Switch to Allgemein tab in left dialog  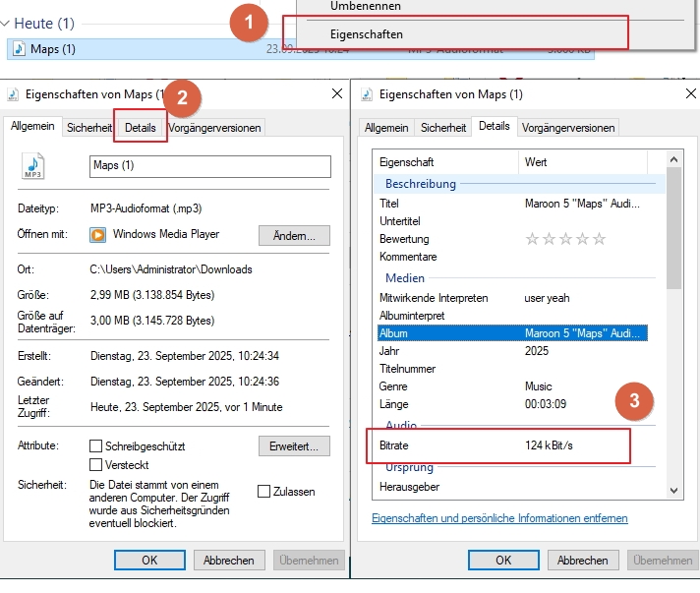pyautogui.click(x=32, y=126)
